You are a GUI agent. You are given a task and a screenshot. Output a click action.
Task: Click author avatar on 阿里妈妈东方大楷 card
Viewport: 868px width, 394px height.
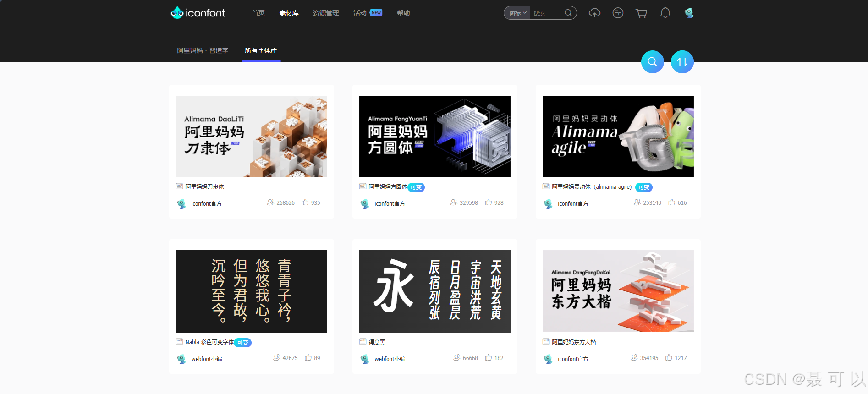coord(548,359)
